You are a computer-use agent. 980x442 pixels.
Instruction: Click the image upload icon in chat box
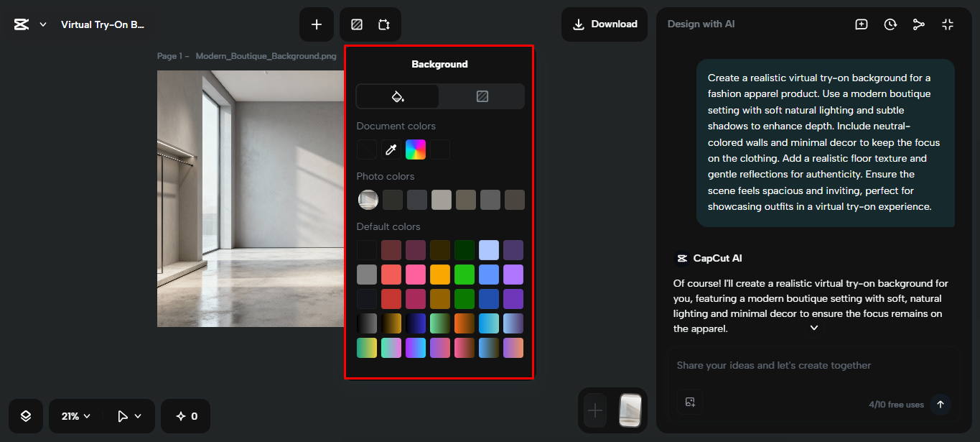tap(690, 402)
